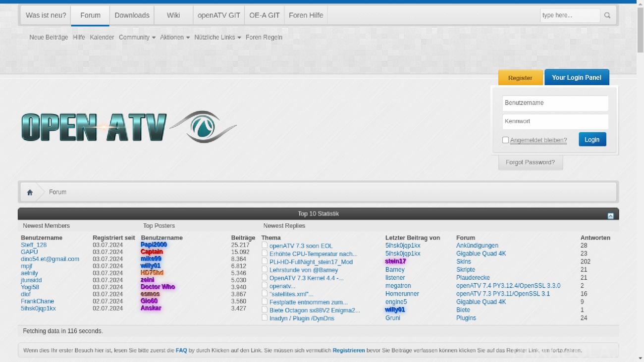Viewport: 644px width, 362px height.
Task: Click Your Login Panel tab
Action: pos(577,77)
